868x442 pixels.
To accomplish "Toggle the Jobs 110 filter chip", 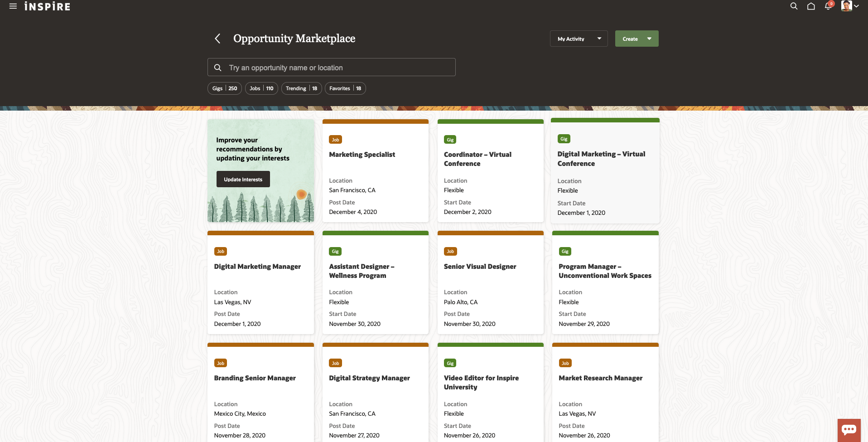I will (x=261, y=88).
